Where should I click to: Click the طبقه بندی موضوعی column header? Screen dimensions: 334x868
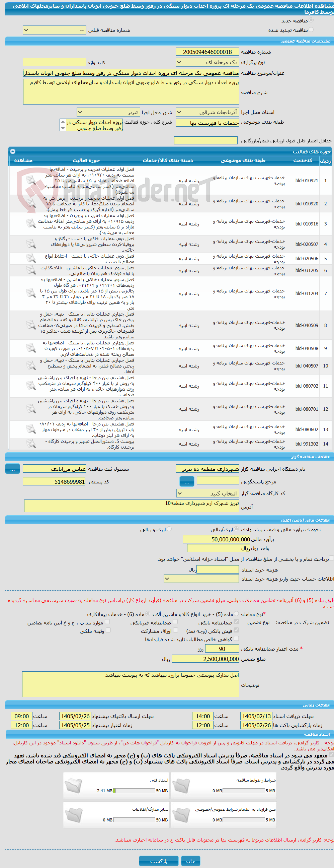[243, 160]
